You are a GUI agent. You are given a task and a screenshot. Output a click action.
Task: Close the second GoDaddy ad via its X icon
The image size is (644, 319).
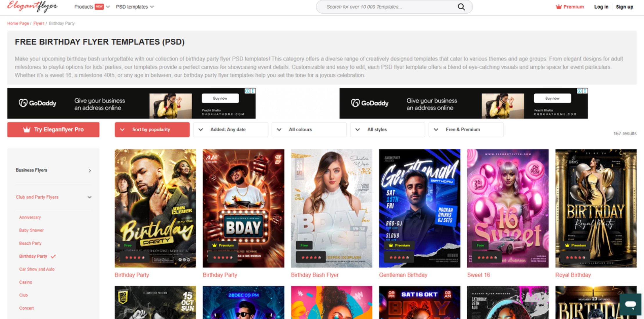coord(585,91)
